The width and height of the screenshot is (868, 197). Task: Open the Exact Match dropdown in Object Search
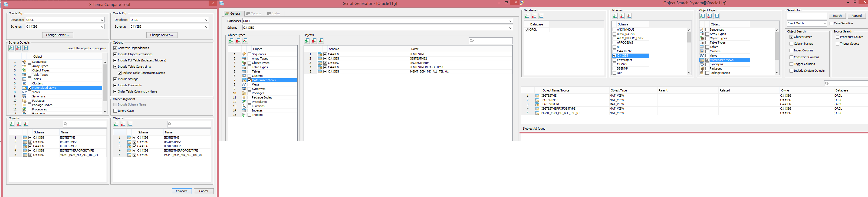824,24
